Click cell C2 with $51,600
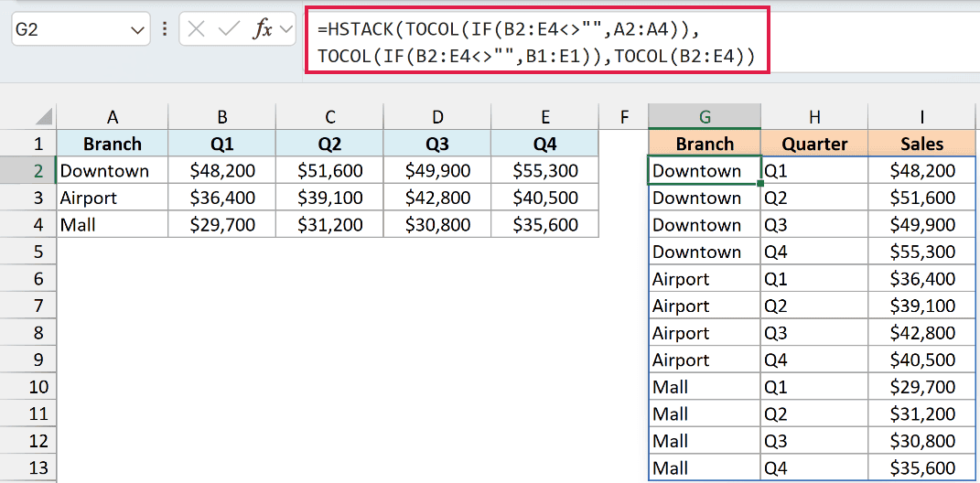The width and height of the screenshot is (980, 483). click(330, 170)
